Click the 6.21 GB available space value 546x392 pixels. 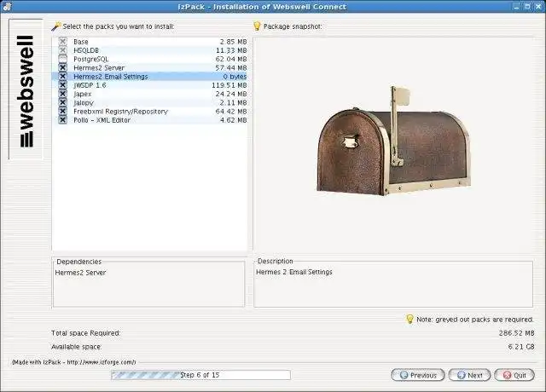click(521, 347)
